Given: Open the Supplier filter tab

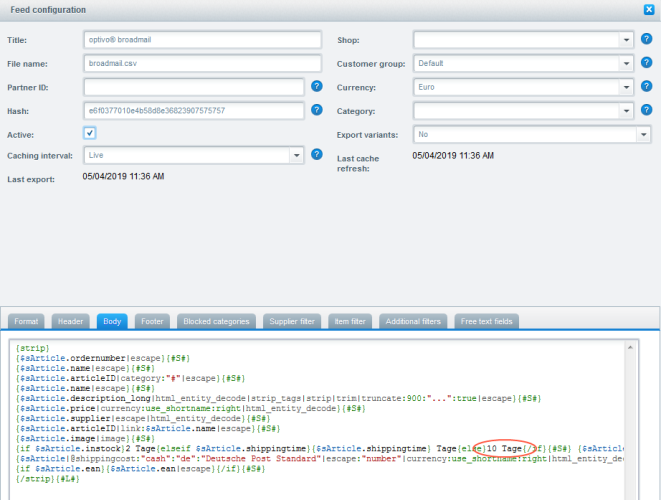Looking at the screenshot, I should 292,321.
